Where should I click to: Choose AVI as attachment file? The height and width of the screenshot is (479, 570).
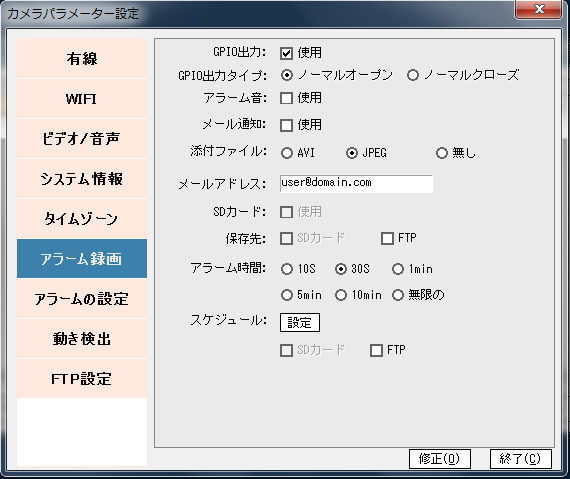[x=286, y=153]
